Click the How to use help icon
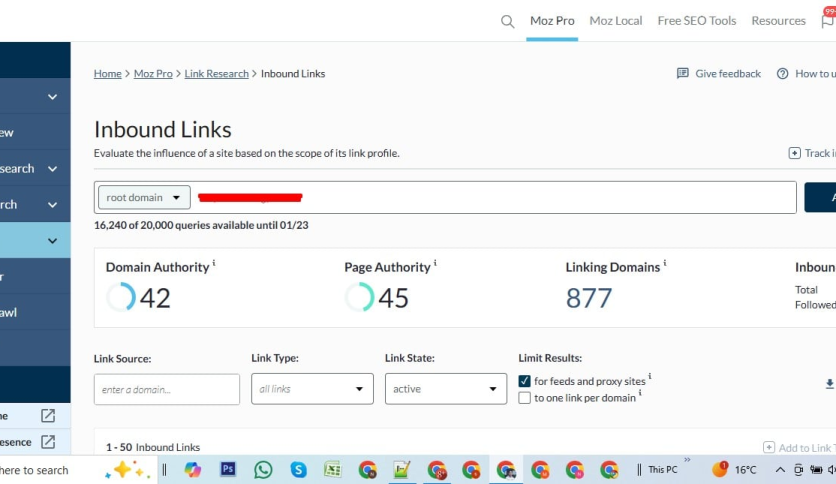The width and height of the screenshot is (836, 484). (x=782, y=74)
